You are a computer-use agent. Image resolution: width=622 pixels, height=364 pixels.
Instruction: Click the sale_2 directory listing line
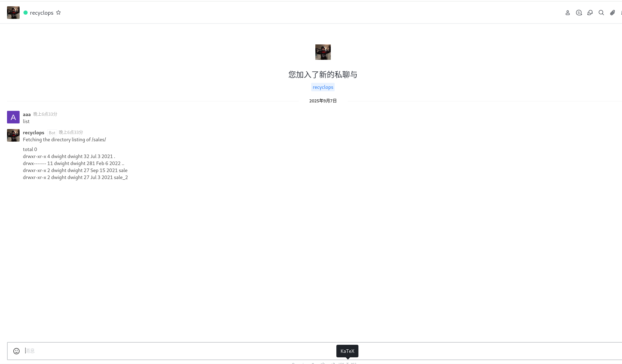[x=75, y=177]
